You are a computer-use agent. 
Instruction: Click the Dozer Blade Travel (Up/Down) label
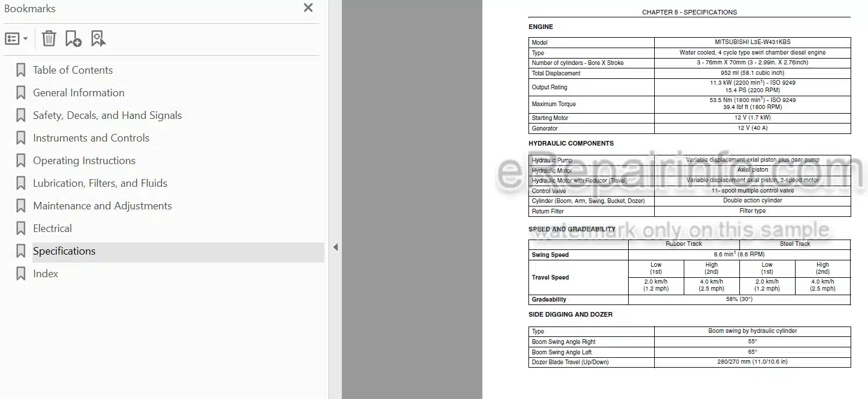pyautogui.click(x=570, y=362)
